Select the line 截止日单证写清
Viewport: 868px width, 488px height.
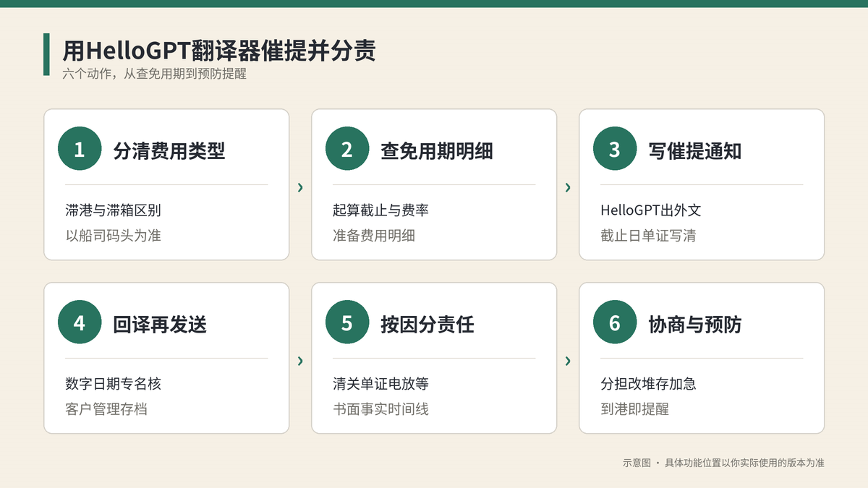[648, 235]
